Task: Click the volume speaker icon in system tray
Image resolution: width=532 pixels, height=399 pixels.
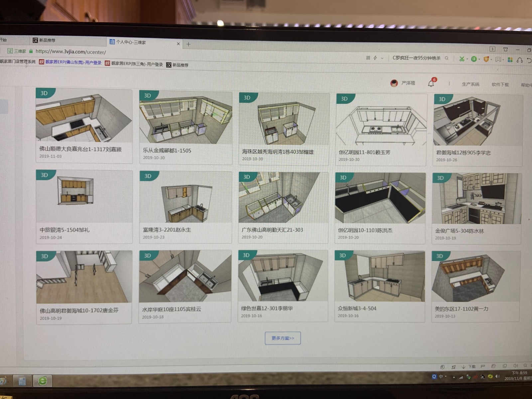Action: pyautogui.click(x=497, y=376)
